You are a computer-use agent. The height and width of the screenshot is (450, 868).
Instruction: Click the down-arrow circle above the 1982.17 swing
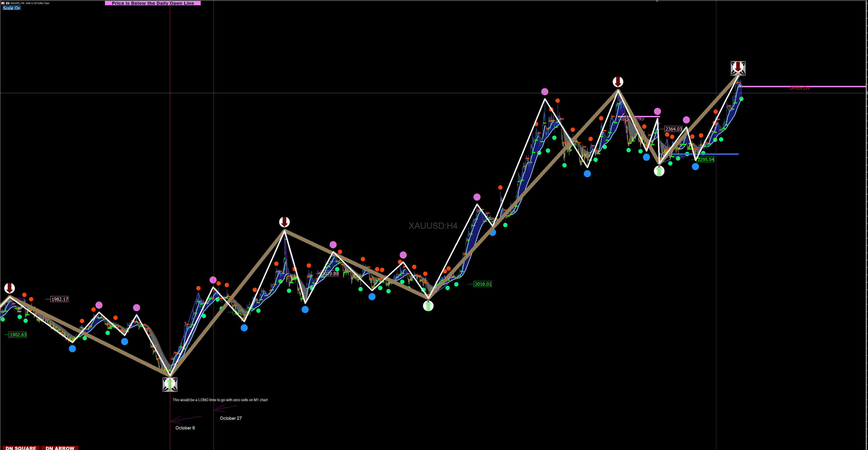point(9,288)
